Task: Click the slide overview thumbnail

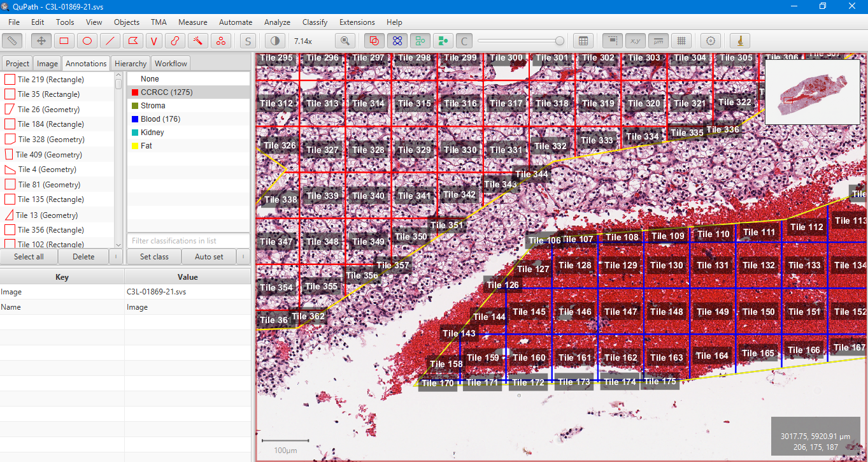Action: click(813, 91)
